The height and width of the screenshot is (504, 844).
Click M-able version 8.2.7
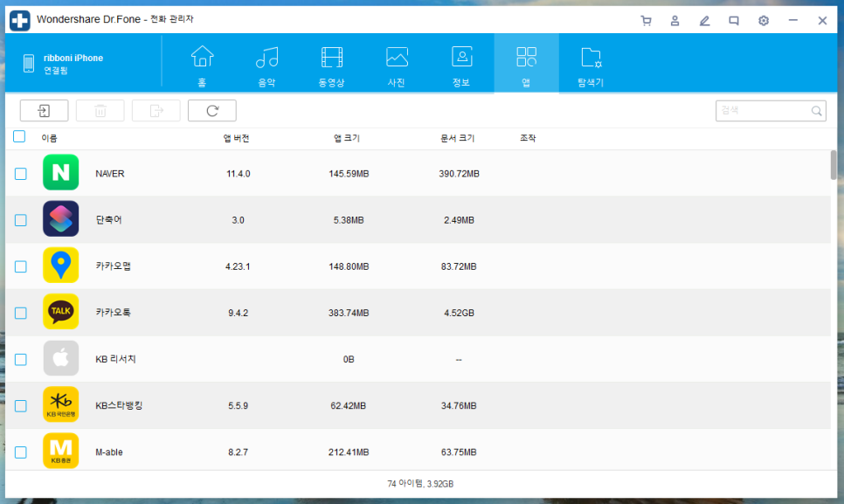(x=238, y=452)
